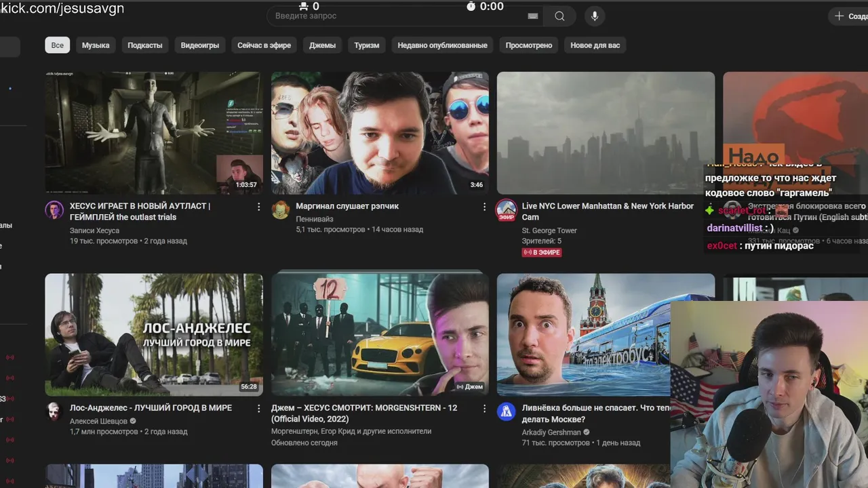Open title Ливнёвка больше не спасает

pyautogui.click(x=595, y=413)
